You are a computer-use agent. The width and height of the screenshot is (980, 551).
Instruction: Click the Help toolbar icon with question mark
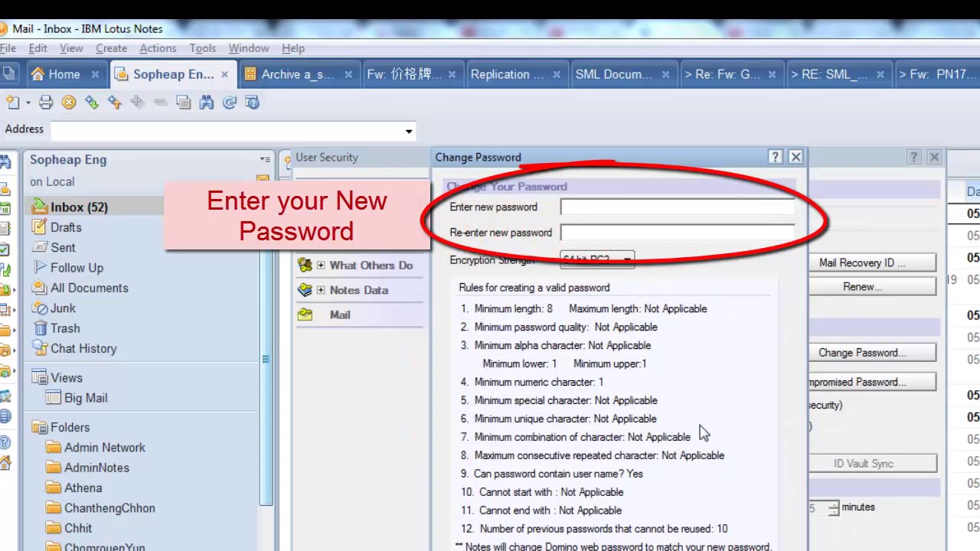point(253,102)
